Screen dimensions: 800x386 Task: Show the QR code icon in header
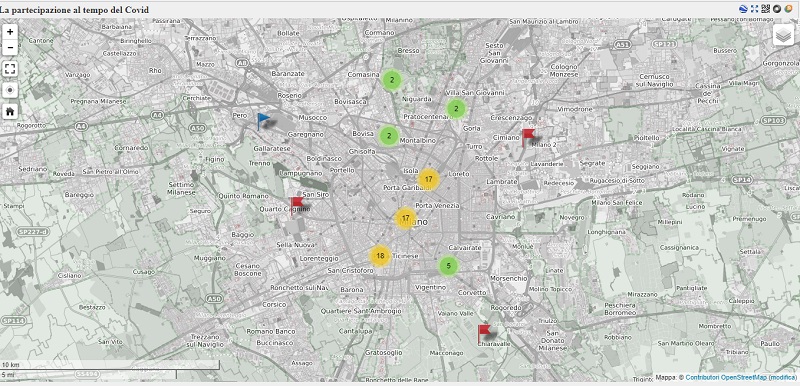coord(765,8)
